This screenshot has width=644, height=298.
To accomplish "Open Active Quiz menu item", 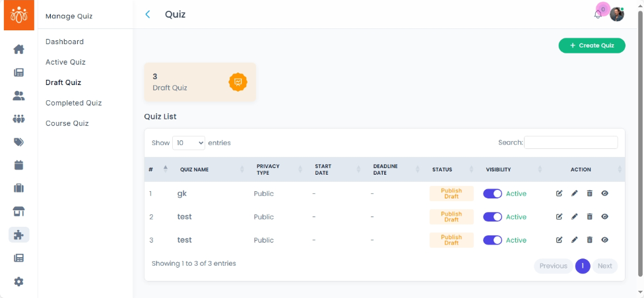I will pyautogui.click(x=65, y=62).
